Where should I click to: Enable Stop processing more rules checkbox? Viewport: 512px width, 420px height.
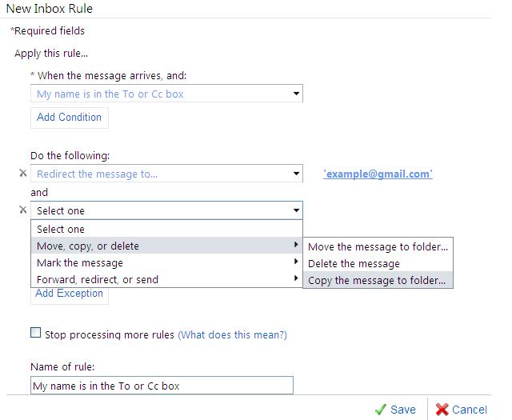(35, 334)
